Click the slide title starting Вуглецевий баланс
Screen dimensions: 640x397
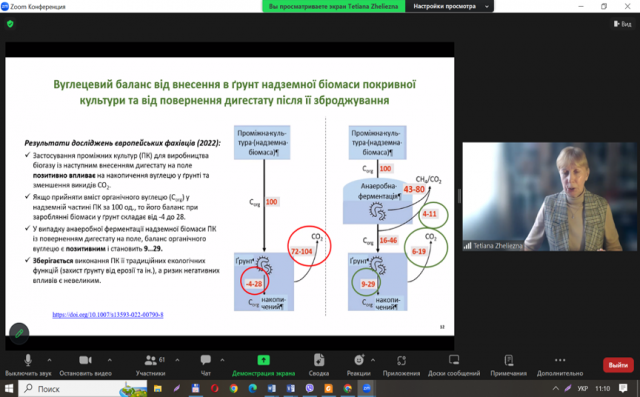(x=234, y=92)
